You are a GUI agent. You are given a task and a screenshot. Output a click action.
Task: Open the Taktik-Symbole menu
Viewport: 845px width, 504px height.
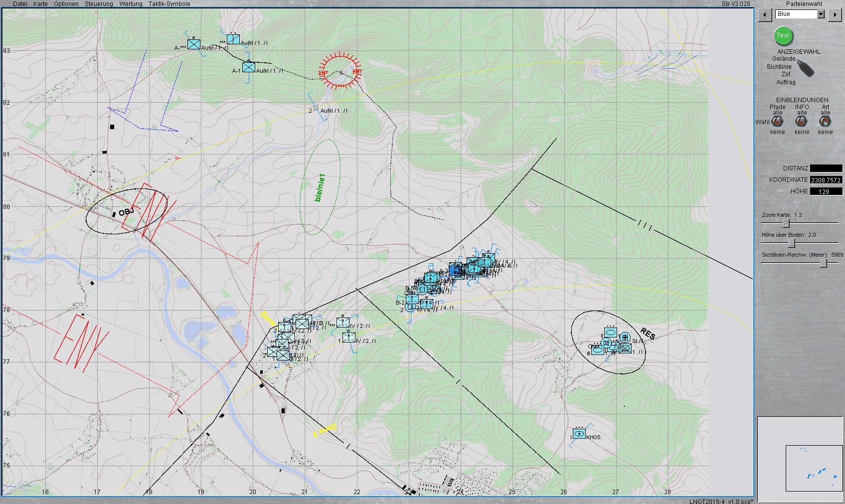coord(169,4)
